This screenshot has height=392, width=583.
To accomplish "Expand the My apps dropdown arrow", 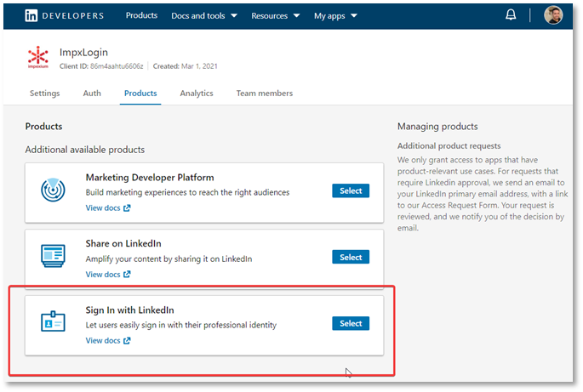I will pos(354,16).
